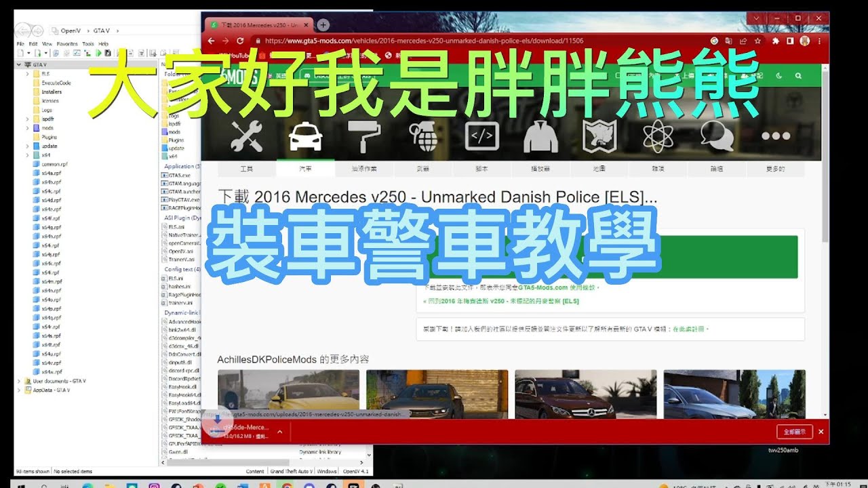This screenshot has width=868, height=488.
Task: Select the vehicles car category icon
Action: click(305, 136)
